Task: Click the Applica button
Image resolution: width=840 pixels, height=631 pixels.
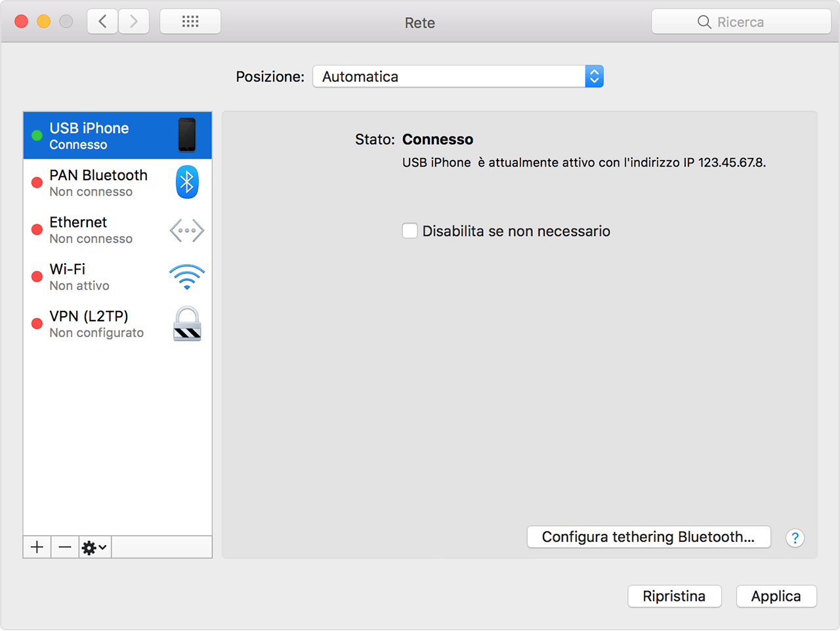Action: pos(776,596)
